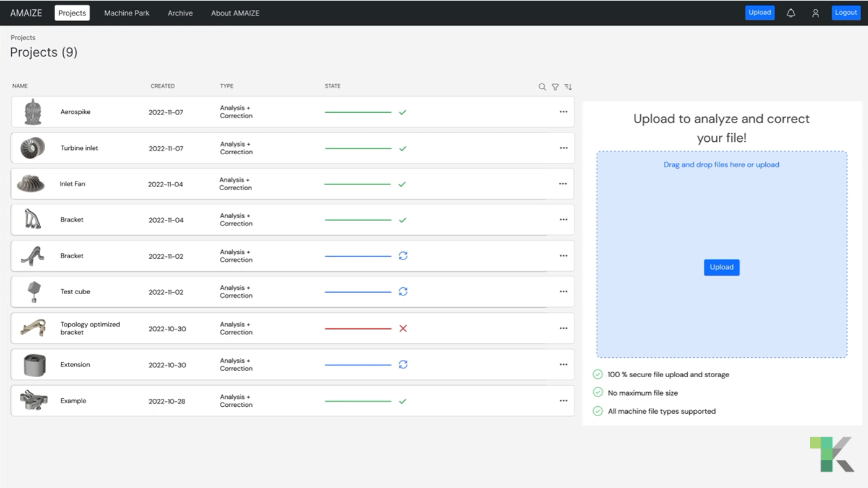Click the green progress bar for Example

(358, 401)
